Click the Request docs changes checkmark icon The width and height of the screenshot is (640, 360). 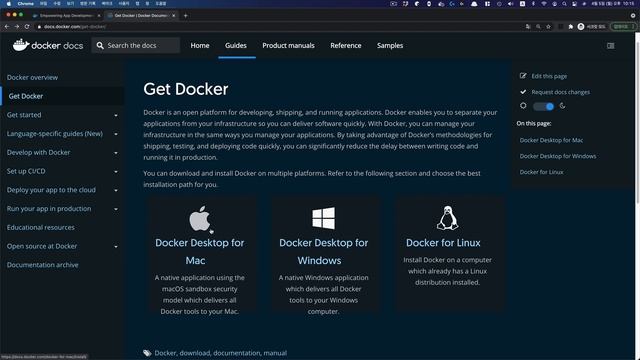(523, 92)
